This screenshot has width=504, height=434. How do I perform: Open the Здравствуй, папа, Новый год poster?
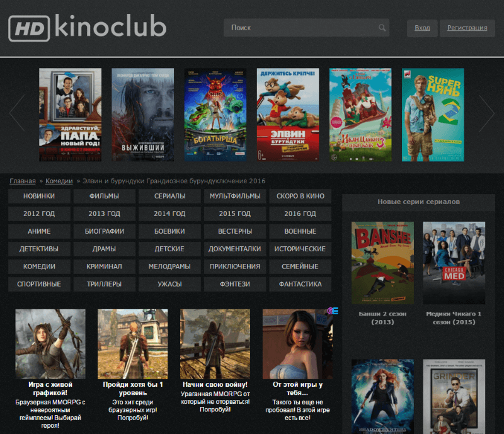(x=70, y=115)
